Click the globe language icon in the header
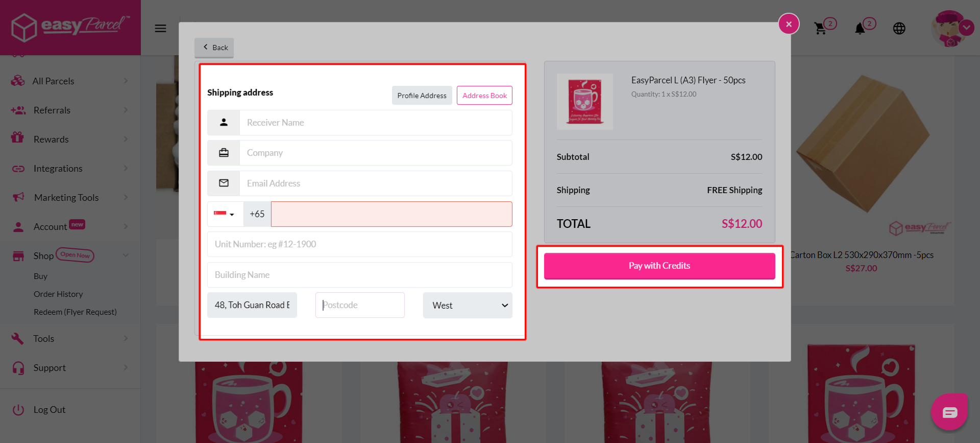This screenshot has height=443, width=980. (x=899, y=29)
